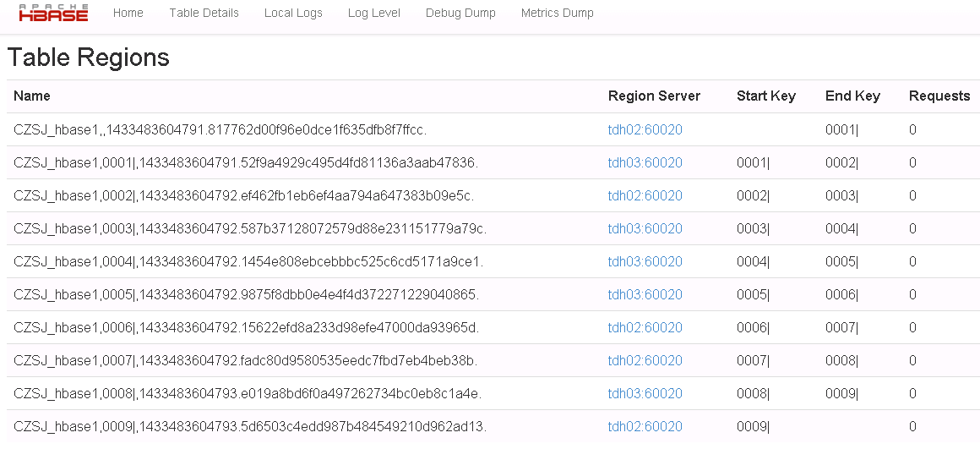Open tdh02:60020 link for region 0007|
The height and width of the screenshot is (449, 980).
(x=645, y=361)
